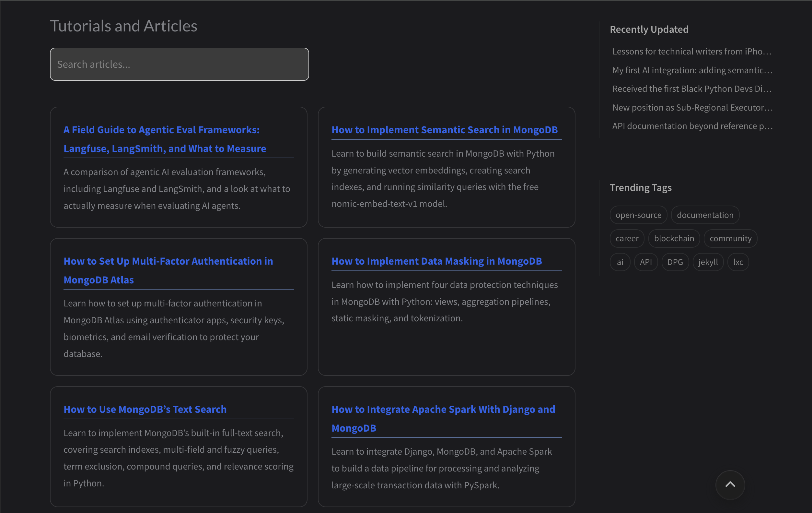
Task: Click the description mentioning nomic-embed-text-v1 model
Action: click(x=443, y=179)
